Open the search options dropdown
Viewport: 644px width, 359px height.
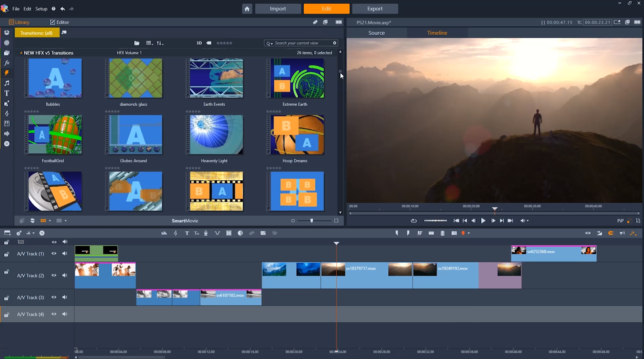tap(269, 43)
